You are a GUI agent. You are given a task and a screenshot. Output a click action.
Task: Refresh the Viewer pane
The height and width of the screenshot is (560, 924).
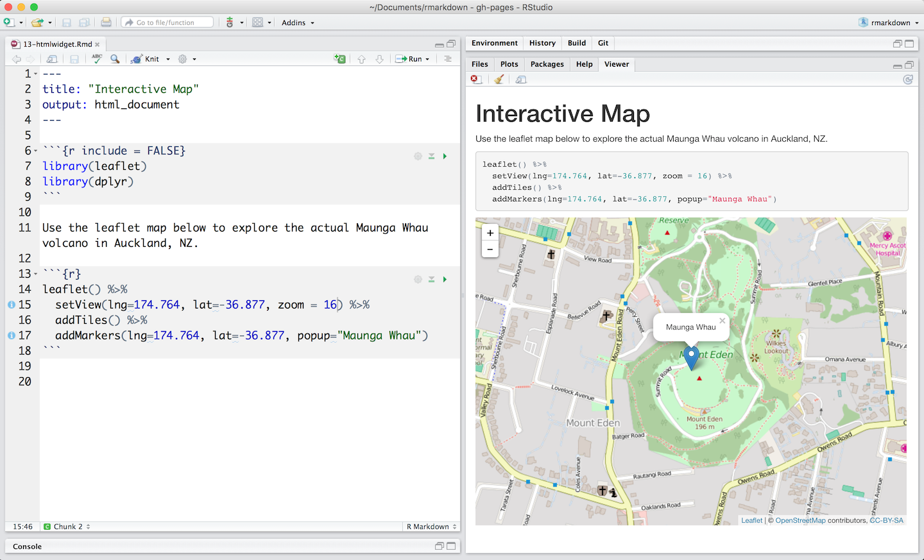click(x=907, y=80)
